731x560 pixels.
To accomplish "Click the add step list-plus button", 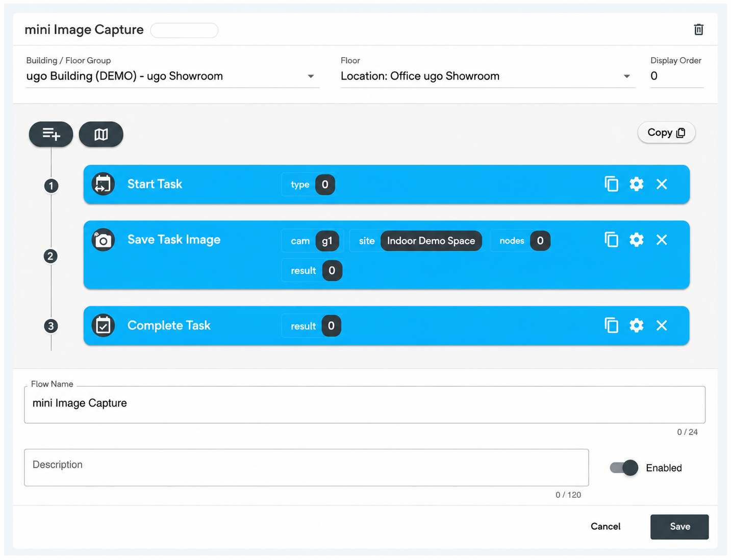I will click(51, 134).
